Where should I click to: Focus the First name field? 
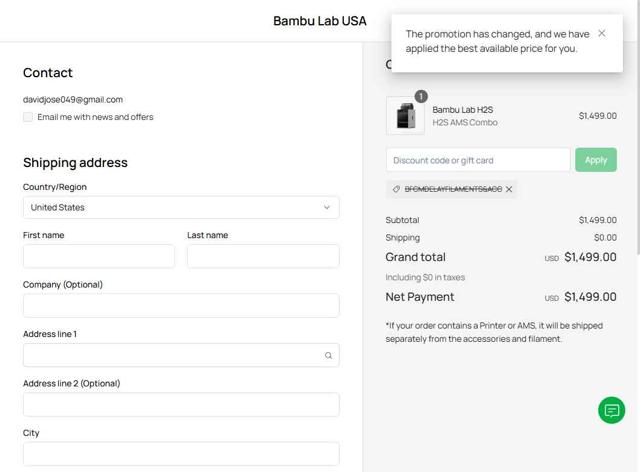[x=99, y=256]
